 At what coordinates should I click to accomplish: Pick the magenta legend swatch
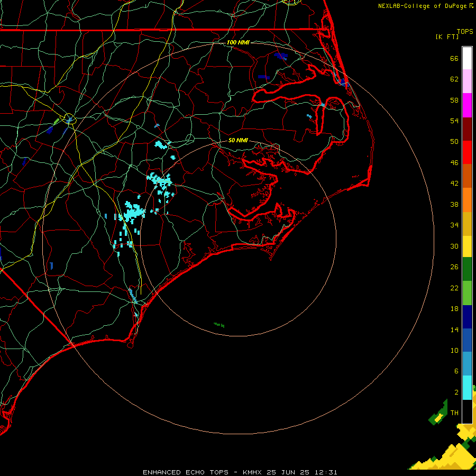(467, 105)
